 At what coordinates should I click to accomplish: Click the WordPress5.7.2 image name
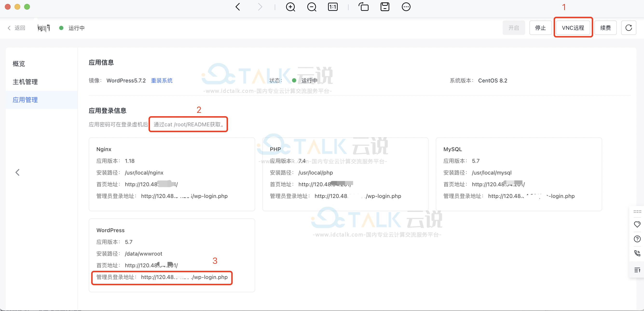(126, 81)
